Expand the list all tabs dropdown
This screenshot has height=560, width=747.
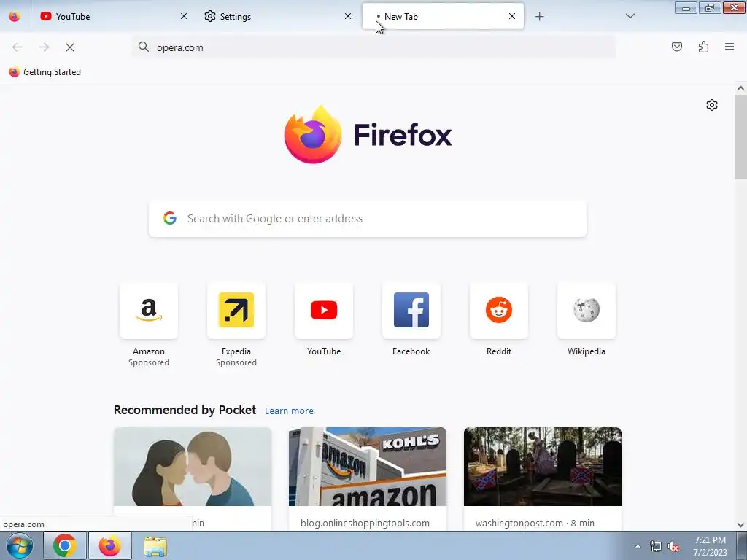630,16
